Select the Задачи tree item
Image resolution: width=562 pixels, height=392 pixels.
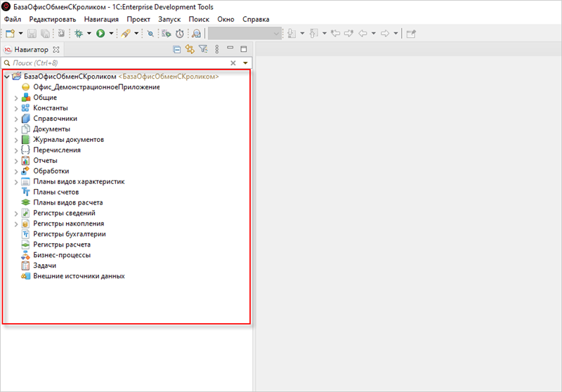click(x=44, y=266)
